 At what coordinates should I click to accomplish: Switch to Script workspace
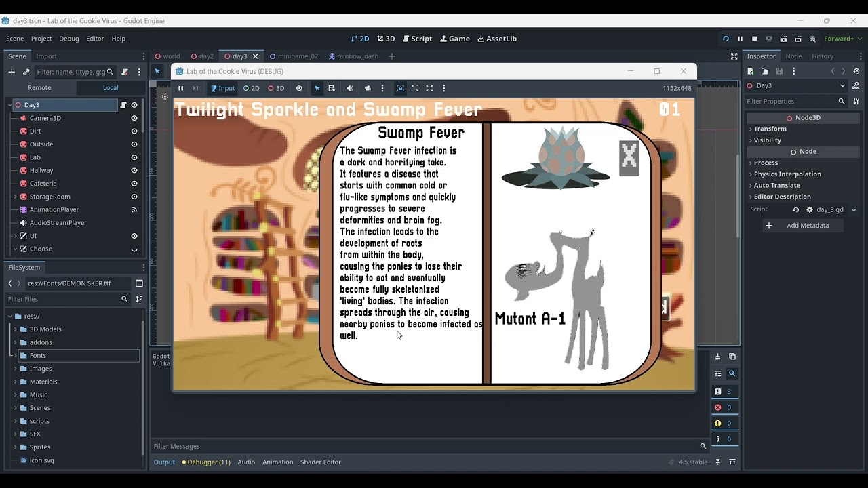click(x=417, y=39)
